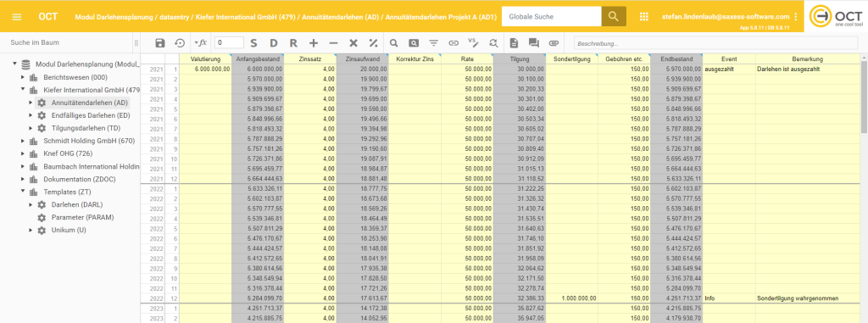Click the save icon in toolbar
This screenshot has width=868, height=323.
point(160,42)
